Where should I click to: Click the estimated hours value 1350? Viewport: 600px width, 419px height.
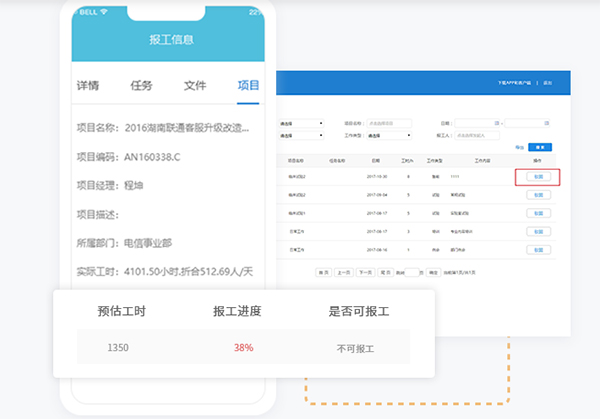click(118, 347)
